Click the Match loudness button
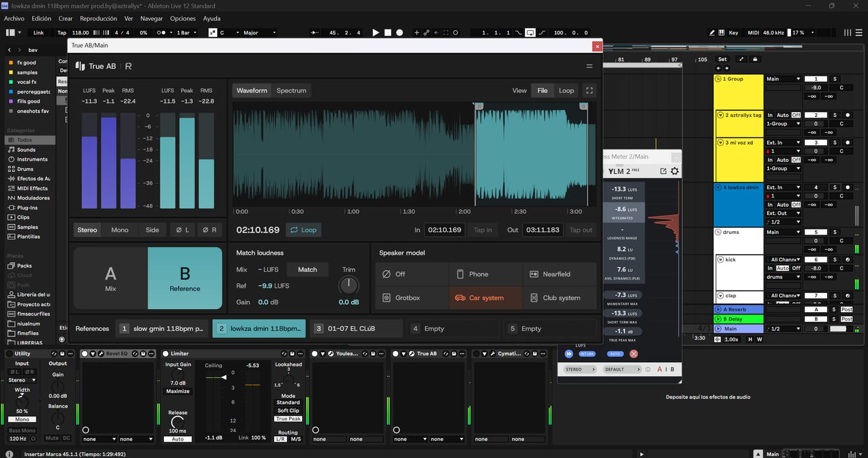This screenshot has height=458, width=868. [307, 269]
